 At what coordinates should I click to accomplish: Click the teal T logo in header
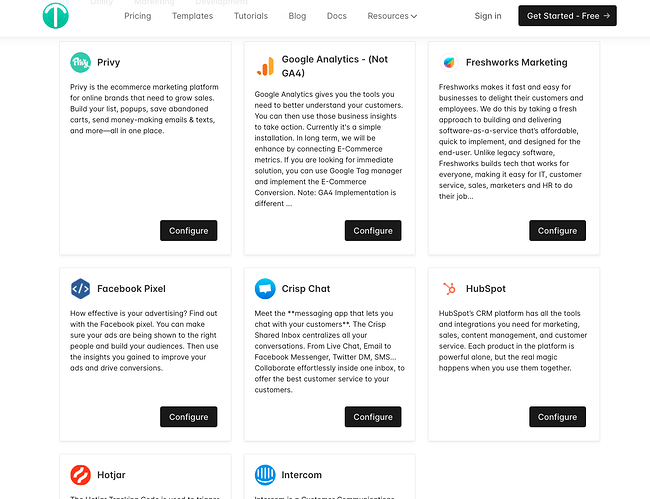pos(56,16)
